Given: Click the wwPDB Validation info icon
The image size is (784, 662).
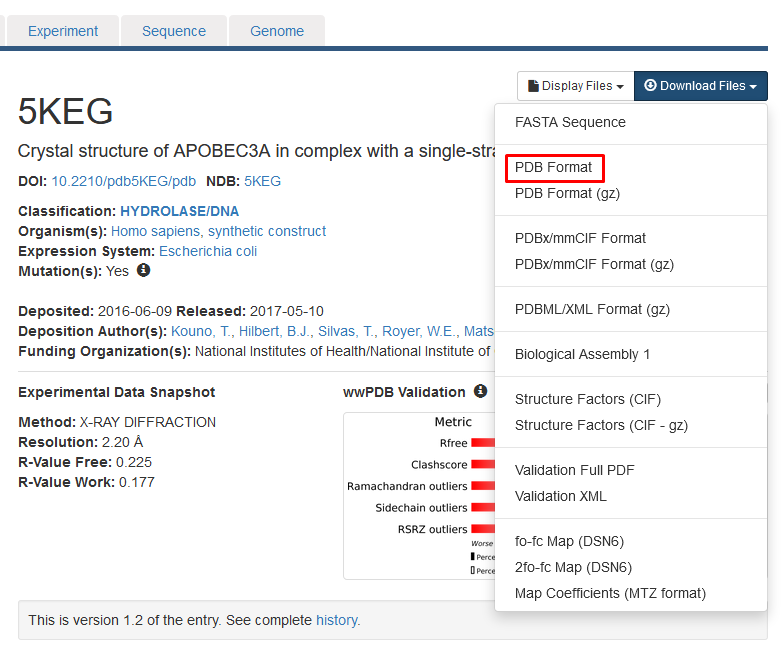Looking at the screenshot, I should pyautogui.click(x=480, y=391).
